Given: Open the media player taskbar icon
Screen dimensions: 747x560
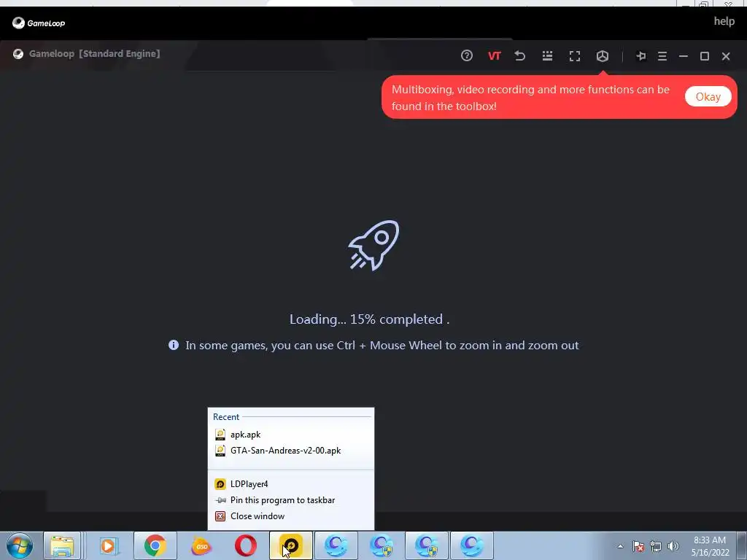Looking at the screenshot, I should point(109,545).
